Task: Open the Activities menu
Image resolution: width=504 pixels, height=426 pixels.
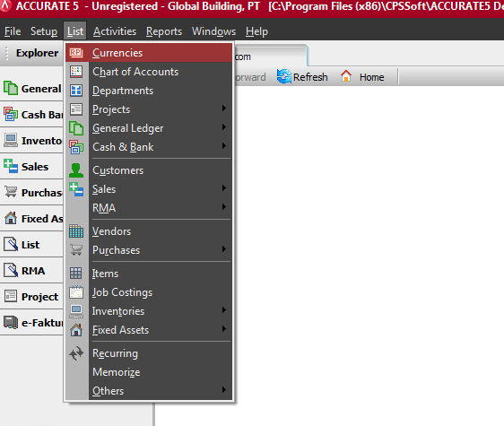Action: tap(115, 31)
